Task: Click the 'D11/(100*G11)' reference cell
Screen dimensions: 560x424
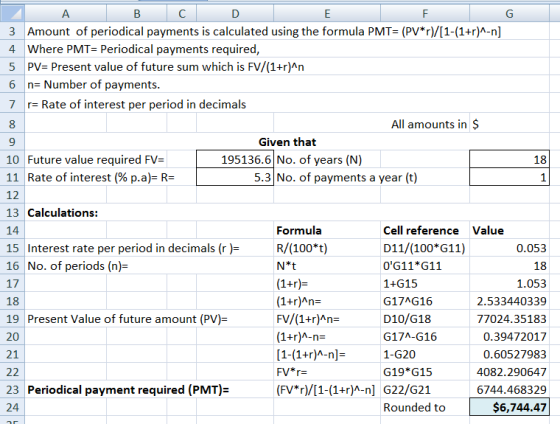Action: 425,248
